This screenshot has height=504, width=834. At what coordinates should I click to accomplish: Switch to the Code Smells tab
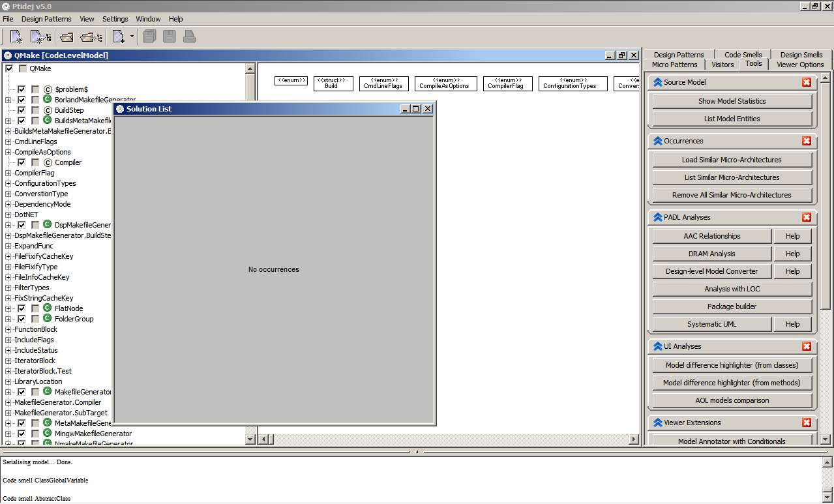click(743, 54)
